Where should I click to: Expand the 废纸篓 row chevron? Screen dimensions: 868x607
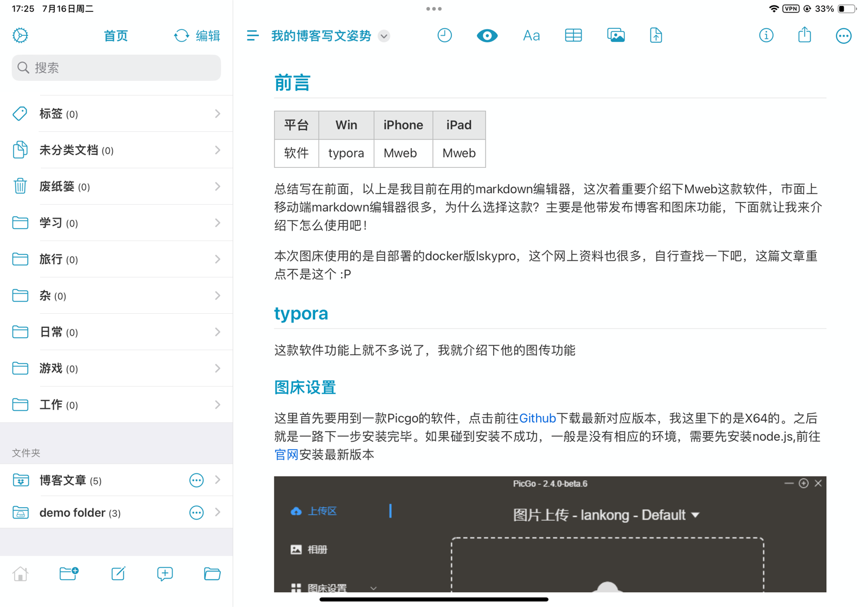click(218, 186)
